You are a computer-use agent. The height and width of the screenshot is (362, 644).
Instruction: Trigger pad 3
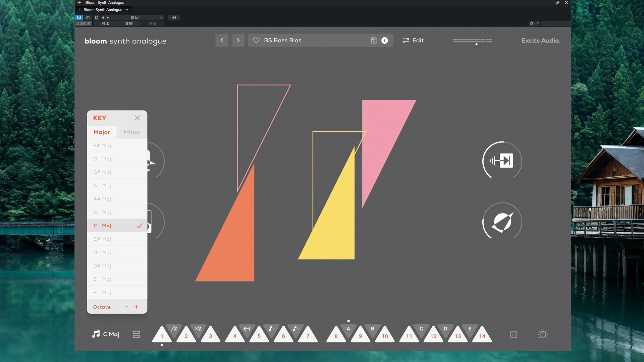(x=211, y=335)
